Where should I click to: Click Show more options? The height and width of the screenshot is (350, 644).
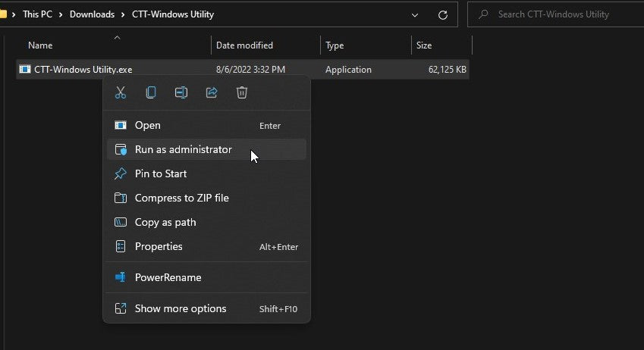pos(181,308)
